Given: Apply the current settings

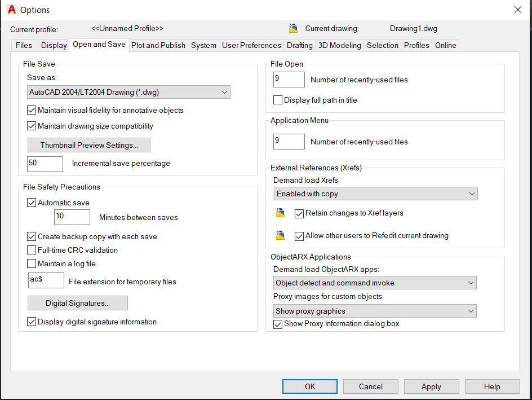Looking at the screenshot, I should [431, 386].
